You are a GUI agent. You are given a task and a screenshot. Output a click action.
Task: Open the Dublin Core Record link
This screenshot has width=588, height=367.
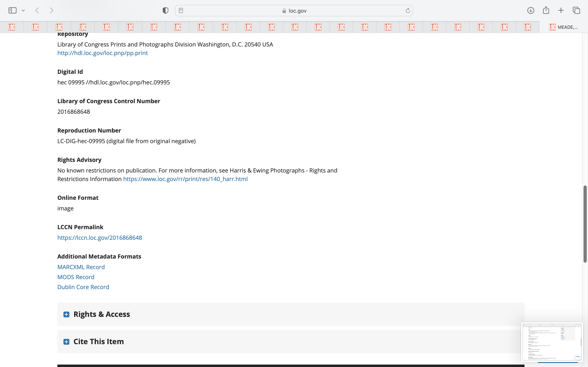coord(83,287)
